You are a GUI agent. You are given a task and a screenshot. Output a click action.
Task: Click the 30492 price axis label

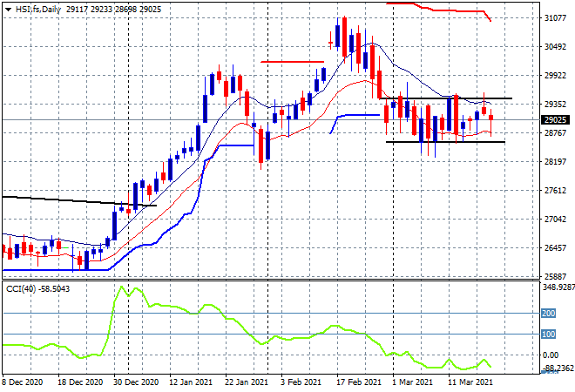554,47
